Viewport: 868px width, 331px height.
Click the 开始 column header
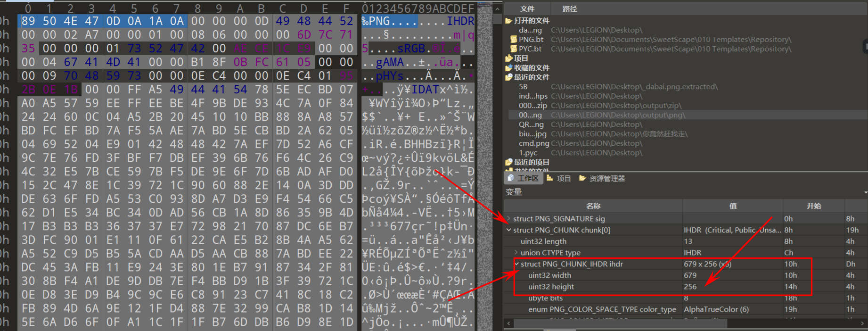coord(814,206)
